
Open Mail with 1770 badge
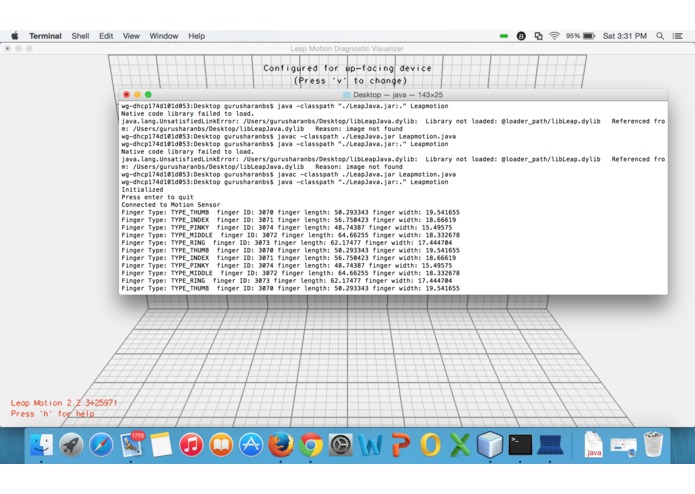[132, 444]
